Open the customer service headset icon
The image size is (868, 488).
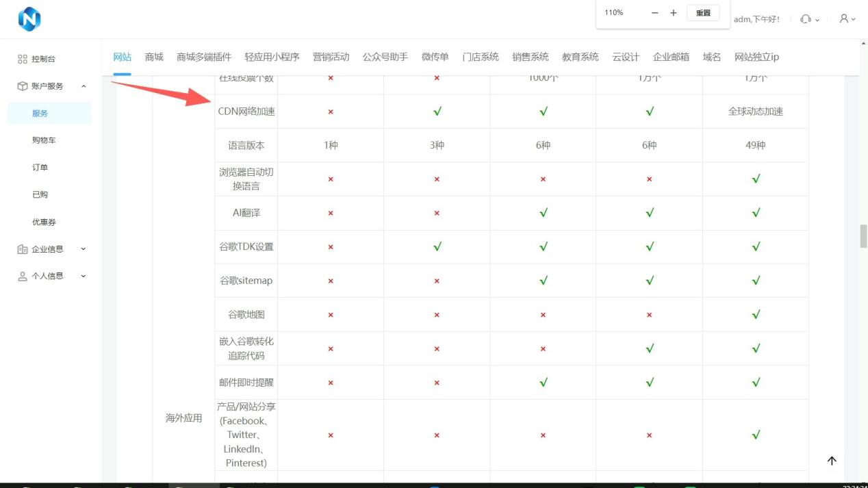[x=806, y=19]
